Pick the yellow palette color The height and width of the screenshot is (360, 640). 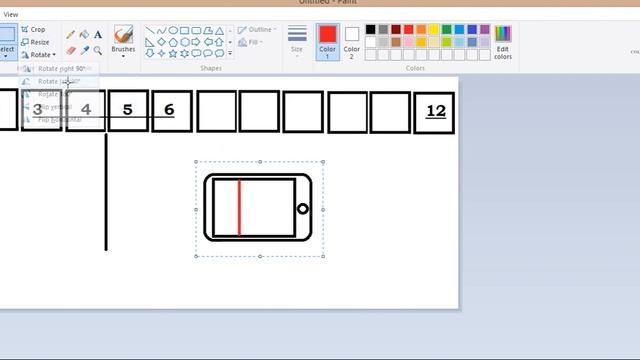click(434, 29)
